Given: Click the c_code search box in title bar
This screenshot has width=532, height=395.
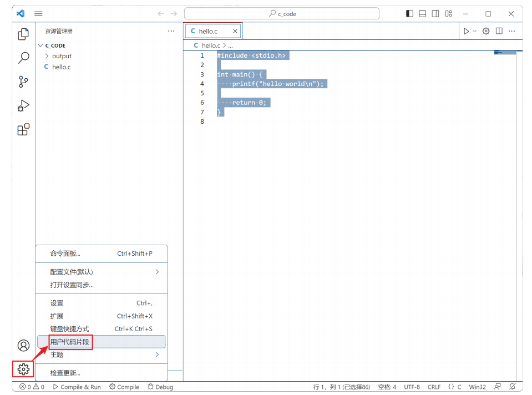Looking at the screenshot, I should pyautogui.click(x=282, y=14).
